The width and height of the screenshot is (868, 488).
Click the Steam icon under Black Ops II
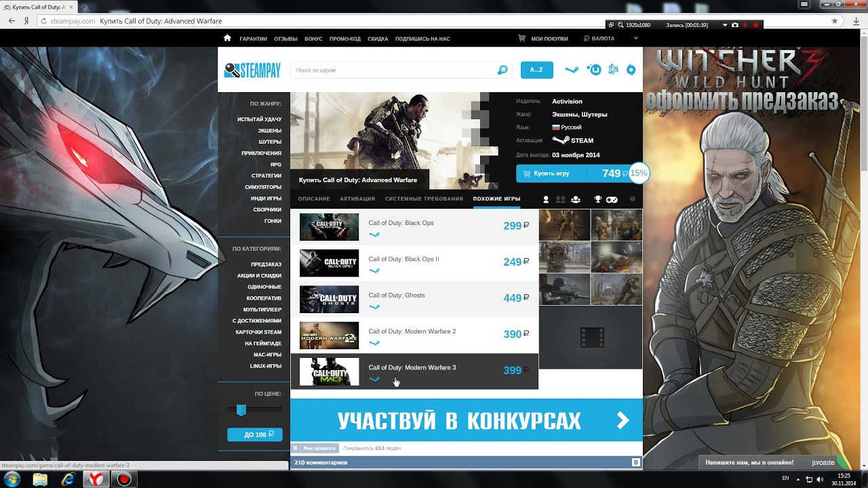tap(374, 270)
